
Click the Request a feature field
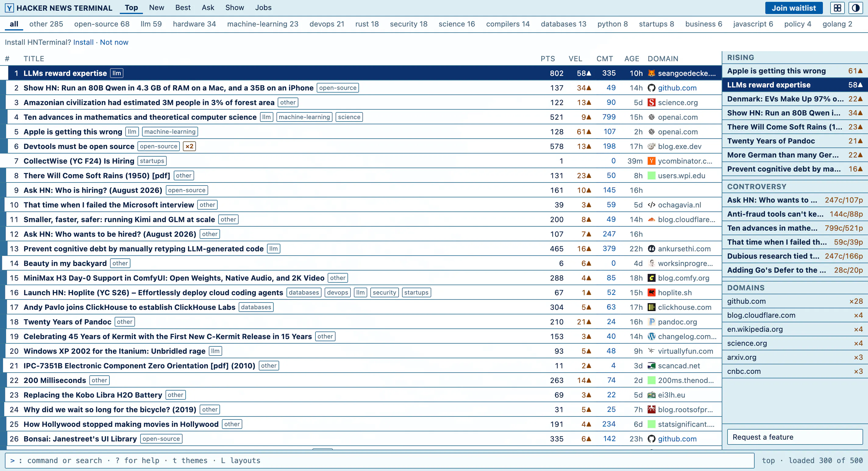click(795, 437)
